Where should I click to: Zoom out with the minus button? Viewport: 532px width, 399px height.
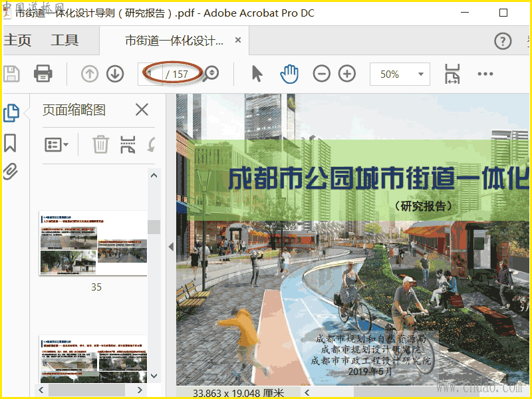[x=321, y=74]
